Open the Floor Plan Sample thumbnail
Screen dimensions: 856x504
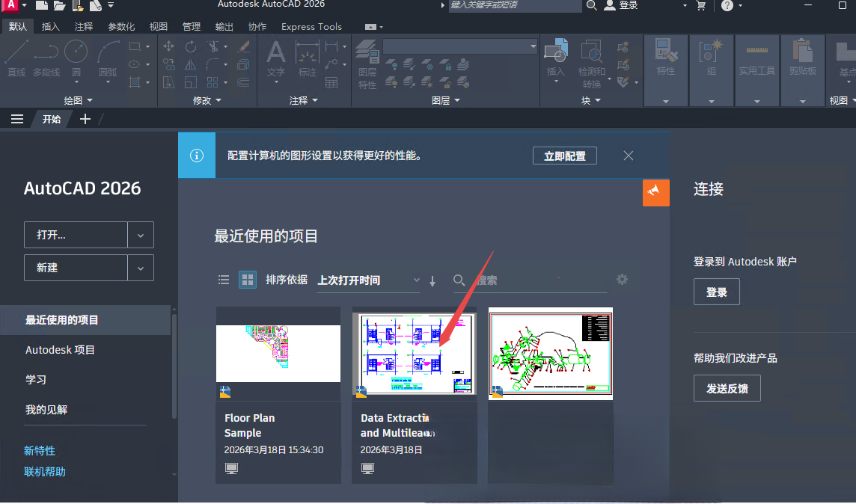[278, 354]
